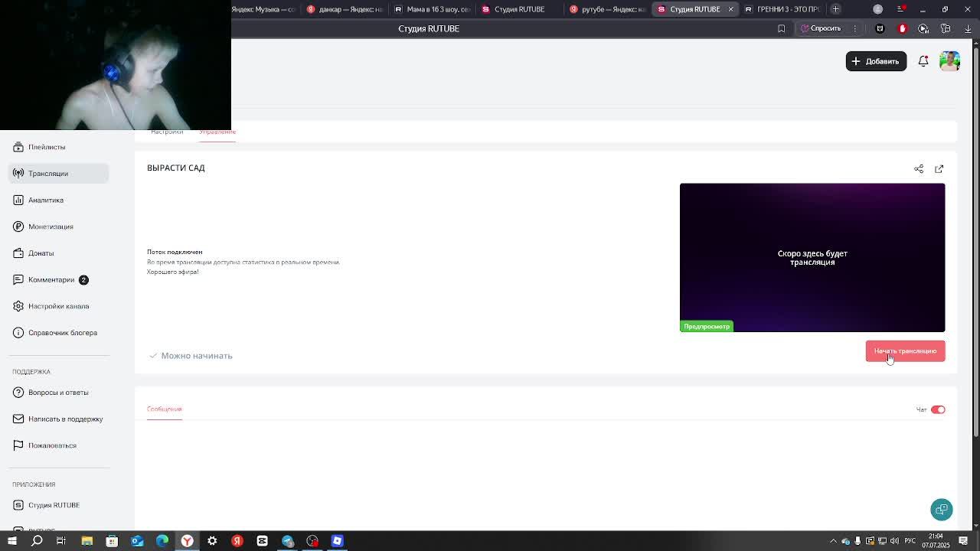Open the Добавить button
Screen dimensions: 980x551
pos(876,61)
